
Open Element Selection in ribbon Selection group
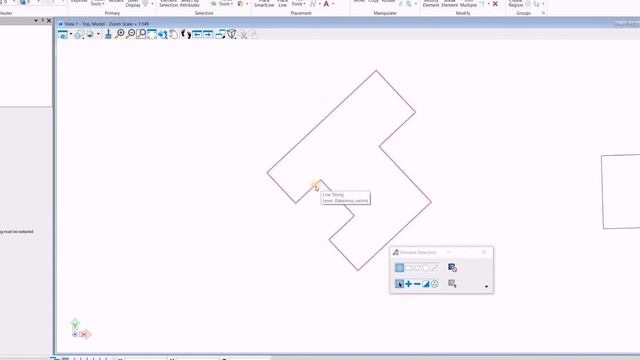pyautogui.click(x=168, y=4)
